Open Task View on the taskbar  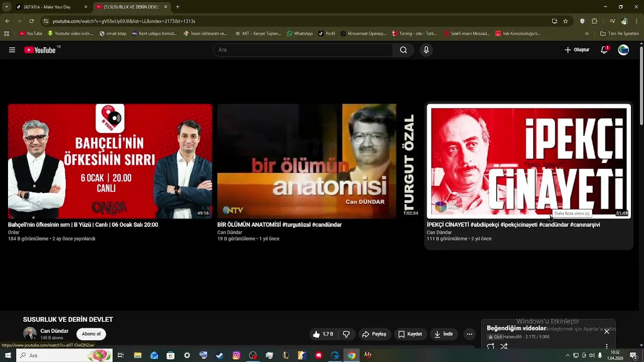pos(121,355)
